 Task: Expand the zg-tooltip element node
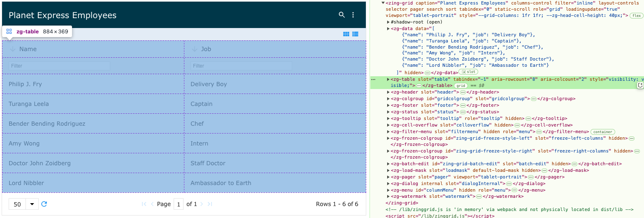pos(388,118)
